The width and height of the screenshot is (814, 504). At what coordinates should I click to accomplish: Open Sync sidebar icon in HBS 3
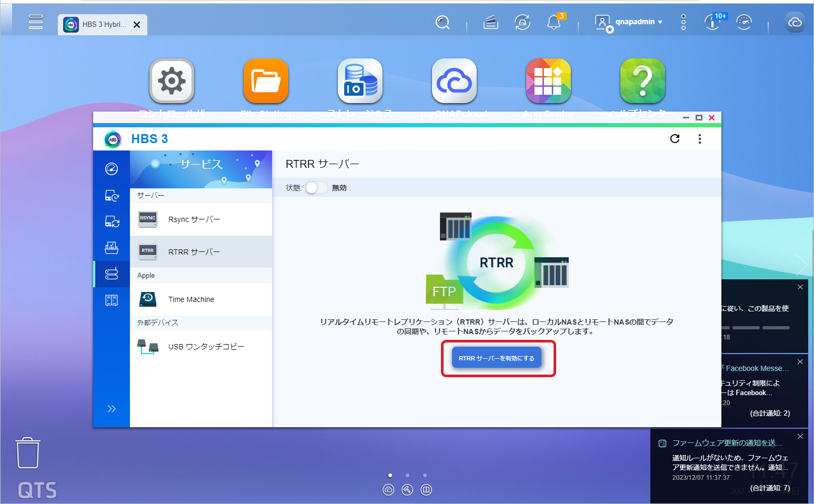click(x=112, y=221)
